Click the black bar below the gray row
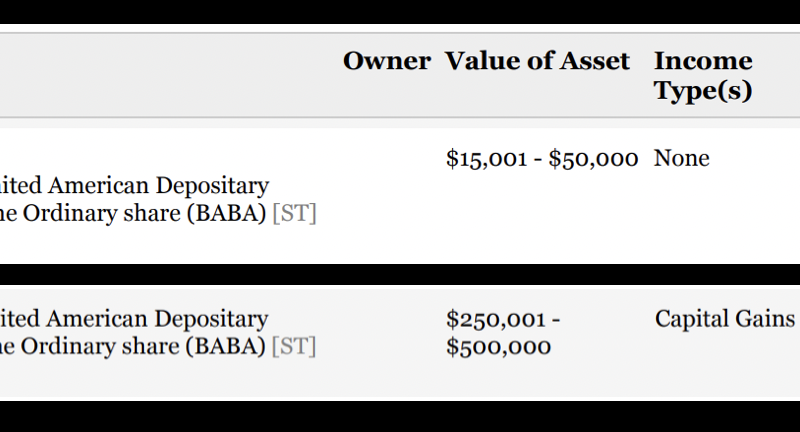800x432 pixels. pyautogui.click(x=400, y=416)
